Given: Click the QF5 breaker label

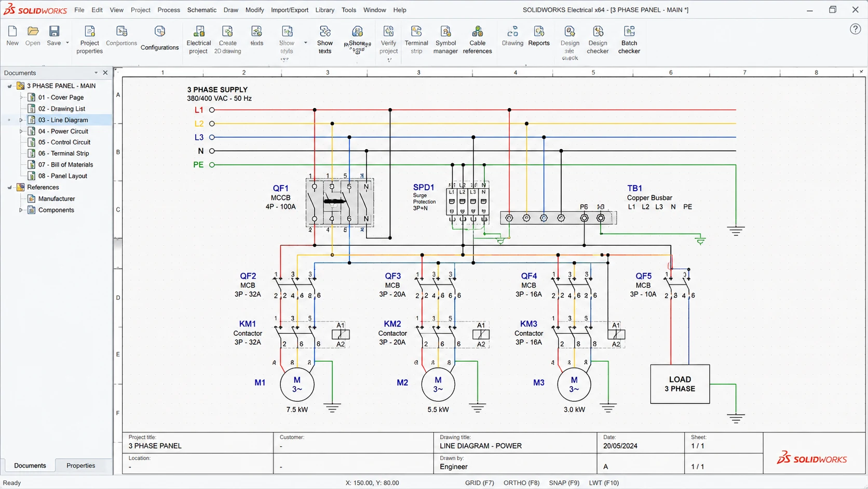Looking at the screenshot, I should point(644,276).
